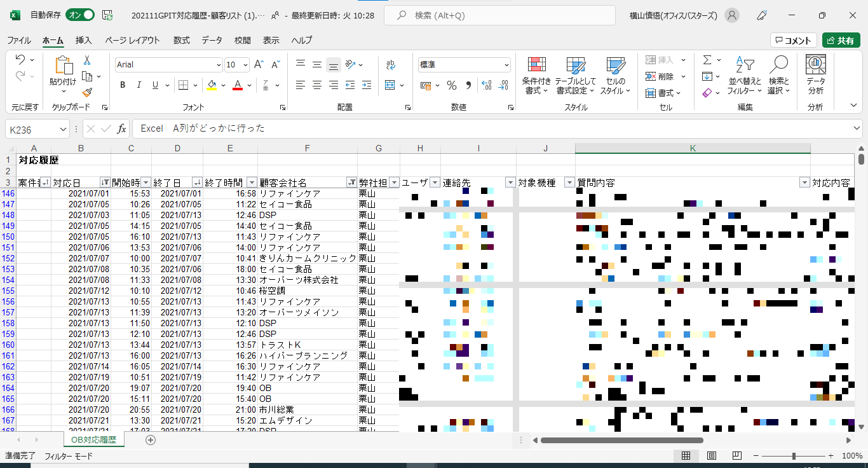The image size is (868, 468).
Task: Apply bold formatting with B icon
Action: coord(123,85)
